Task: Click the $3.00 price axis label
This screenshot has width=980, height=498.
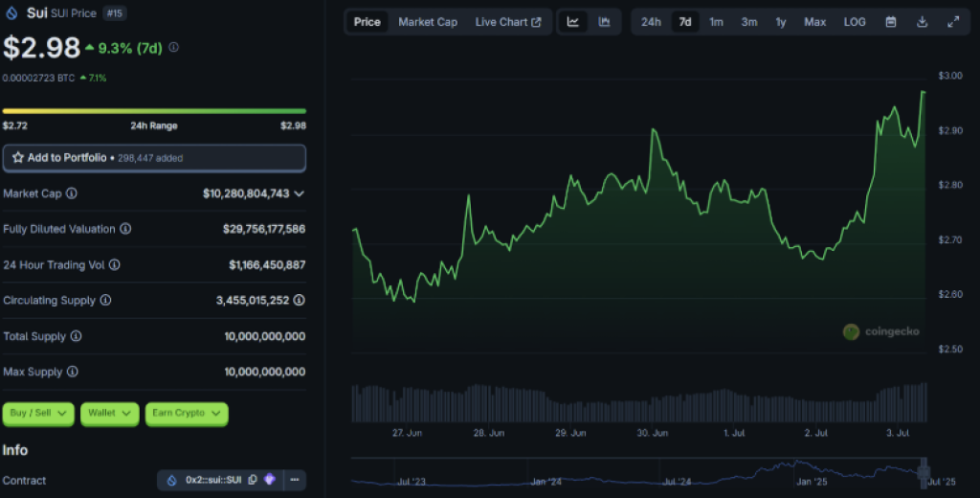Action: pyautogui.click(x=950, y=76)
